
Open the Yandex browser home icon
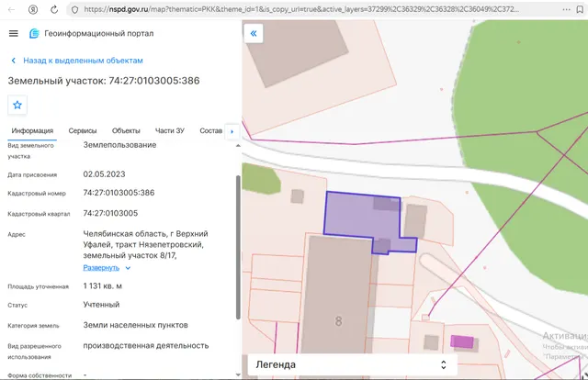pos(33,9)
